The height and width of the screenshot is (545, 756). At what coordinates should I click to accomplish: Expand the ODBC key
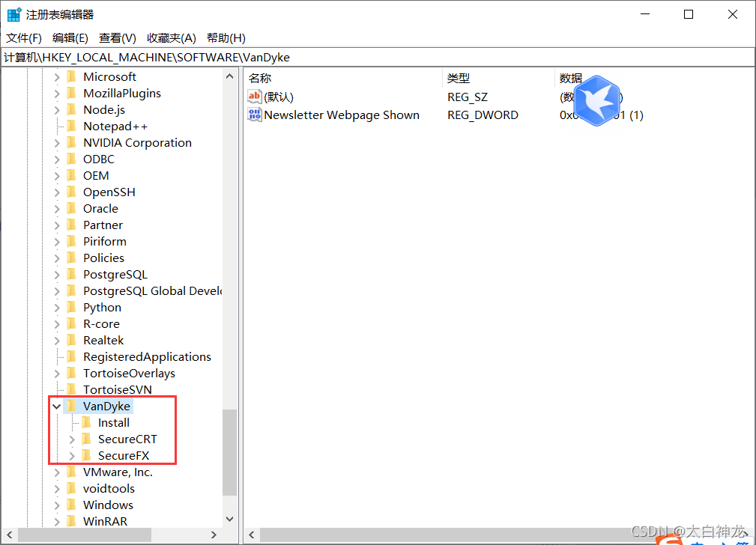[57, 159]
